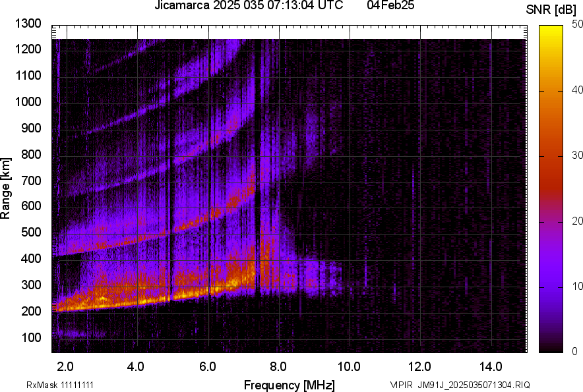
Task: Click the range axis value '1000'
Action: pyautogui.click(x=28, y=101)
